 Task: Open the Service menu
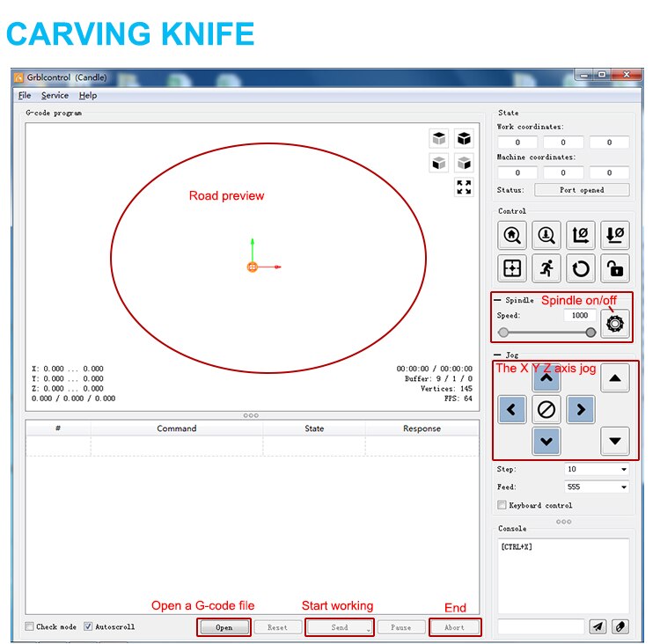coord(55,95)
